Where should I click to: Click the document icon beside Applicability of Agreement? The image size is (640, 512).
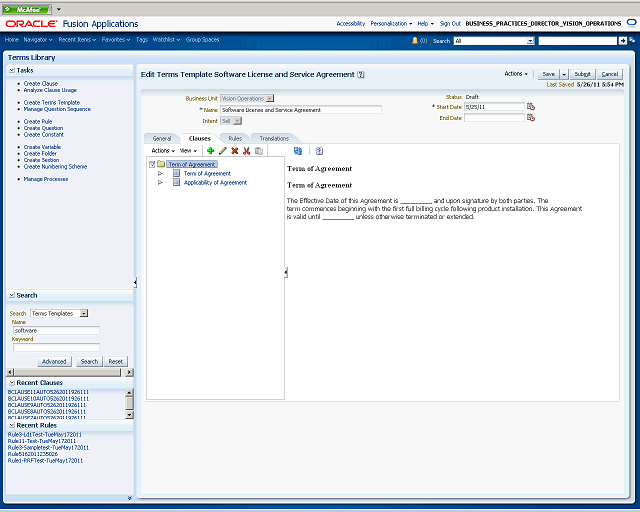coord(176,182)
